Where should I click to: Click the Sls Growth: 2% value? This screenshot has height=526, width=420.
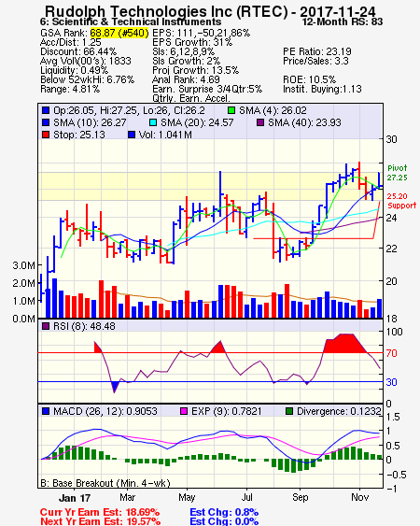pyautogui.click(x=186, y=61)
